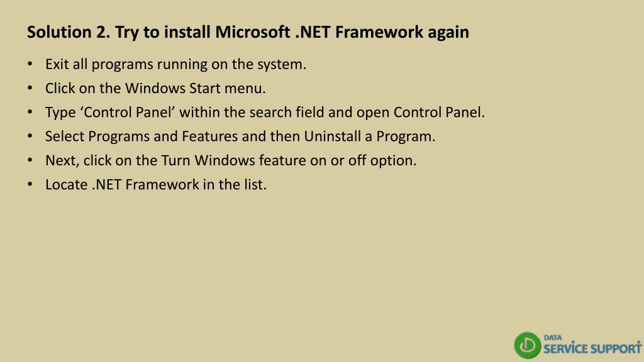Click the 'Programs and Features' bullet text
The width and height of the screenshot is (644, 362).
(240, 136)
